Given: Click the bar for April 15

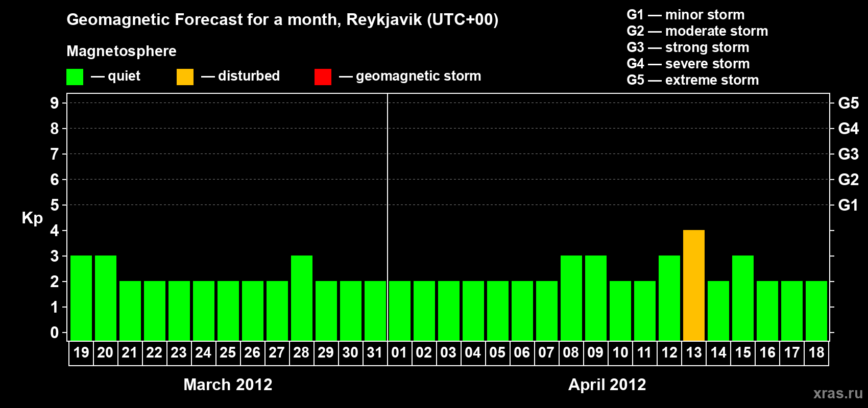Looking at the screenshot, I should 743,298.
